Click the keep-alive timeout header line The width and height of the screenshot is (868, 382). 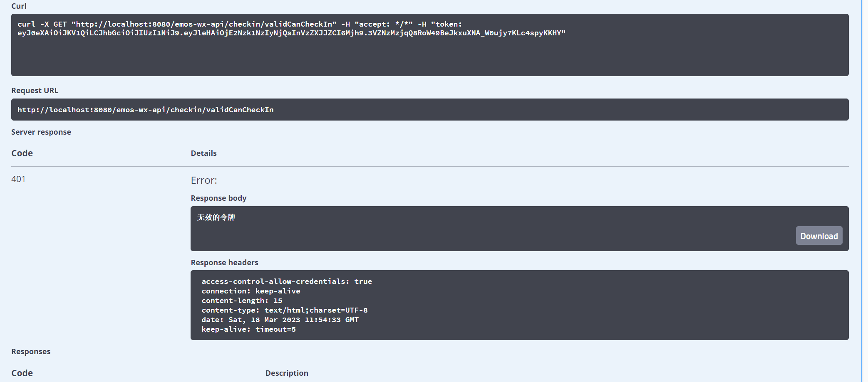coord(248,329)
